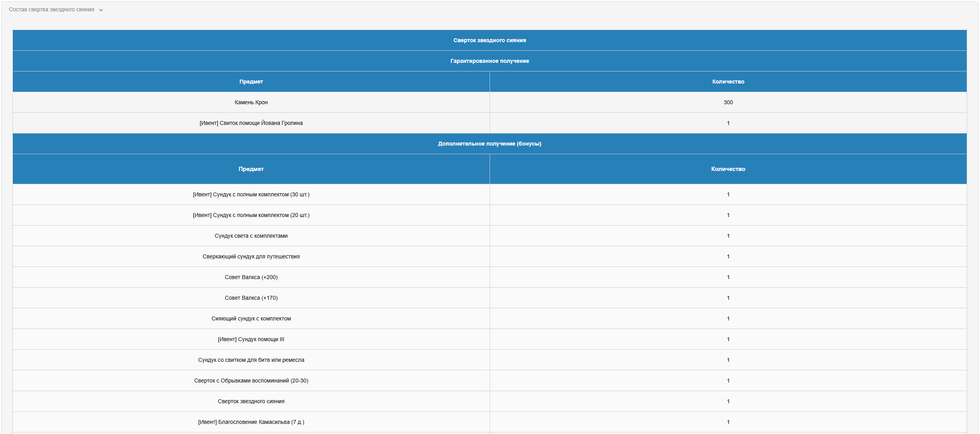Select Сундук со свитком для битв или ремесла
Screen dimensions: 980x434
[x=251, y=360]
